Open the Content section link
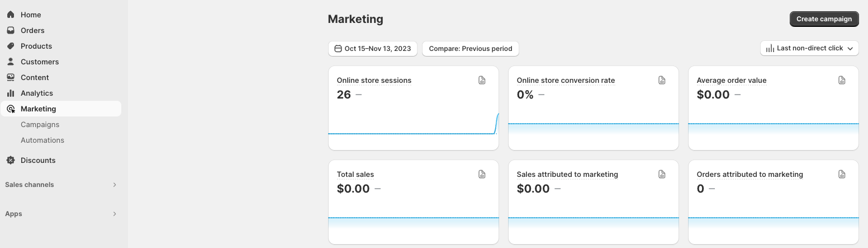This screenshot has width=868, height=248. (35, 77)
